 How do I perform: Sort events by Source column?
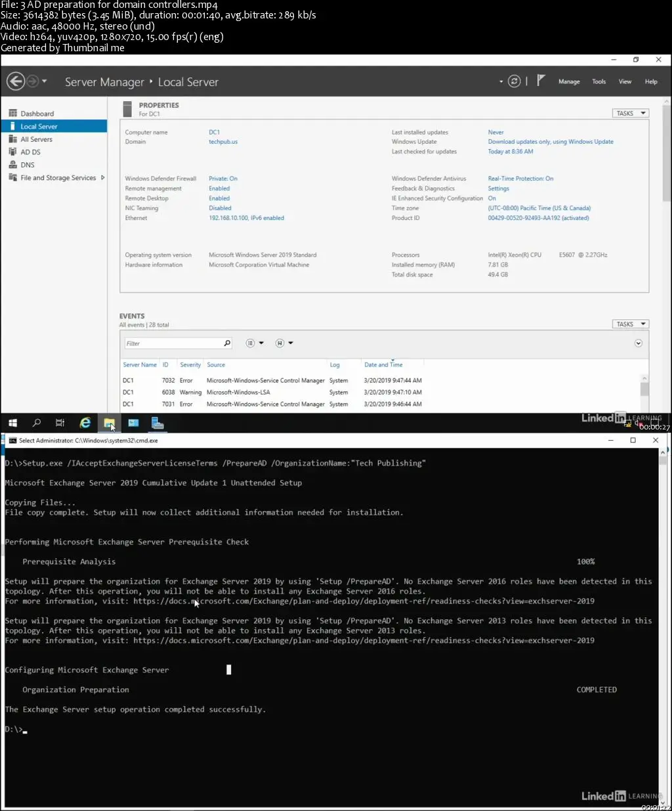pyautogui.click(x=216, y=364)
